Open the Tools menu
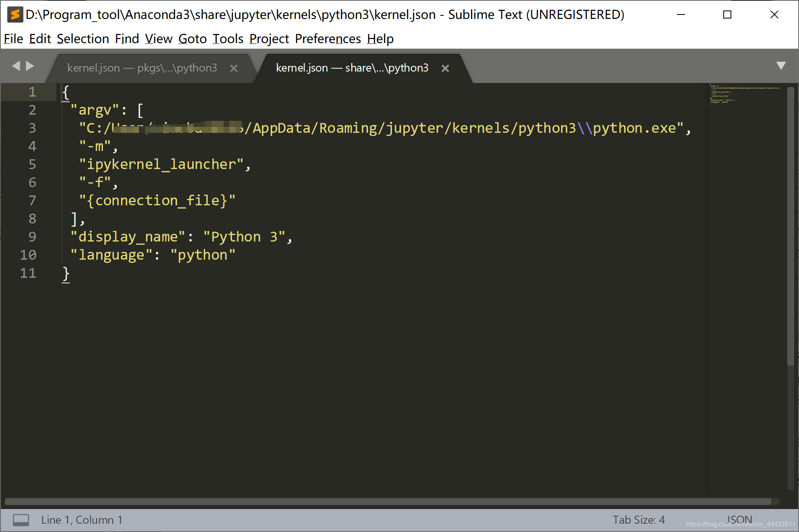Viewport: 799px width, 532px height. pos(228,39)
